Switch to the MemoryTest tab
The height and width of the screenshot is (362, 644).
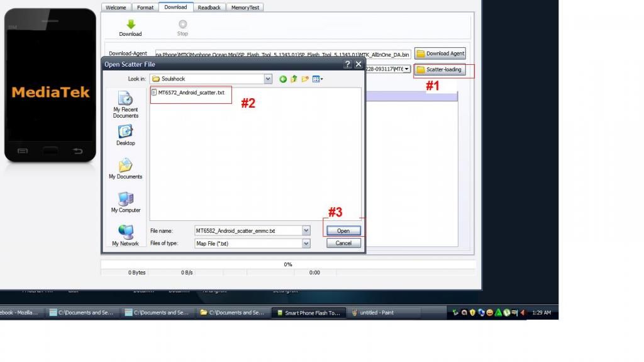(245, 8)
